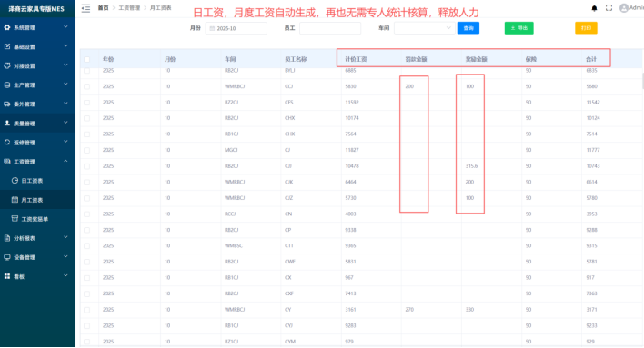Viewport: 644px width, 348px height.
Task: Click the 质量管理 person icon in sidebar
Action: click(7, 123)
